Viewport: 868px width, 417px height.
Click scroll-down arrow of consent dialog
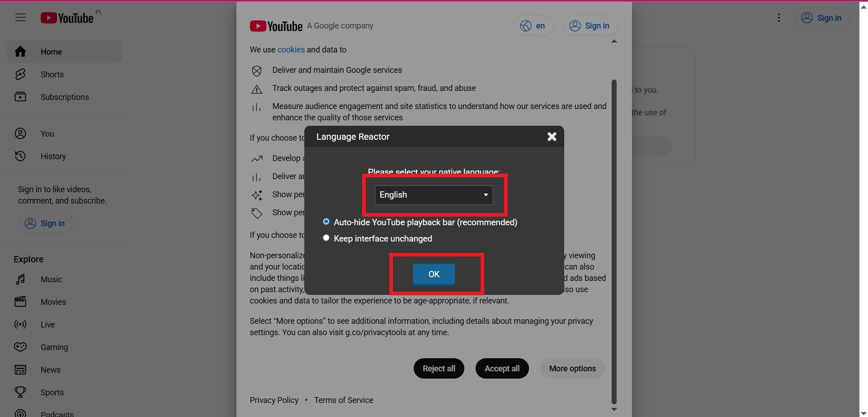pyautogui.click(x=613, y=409)
